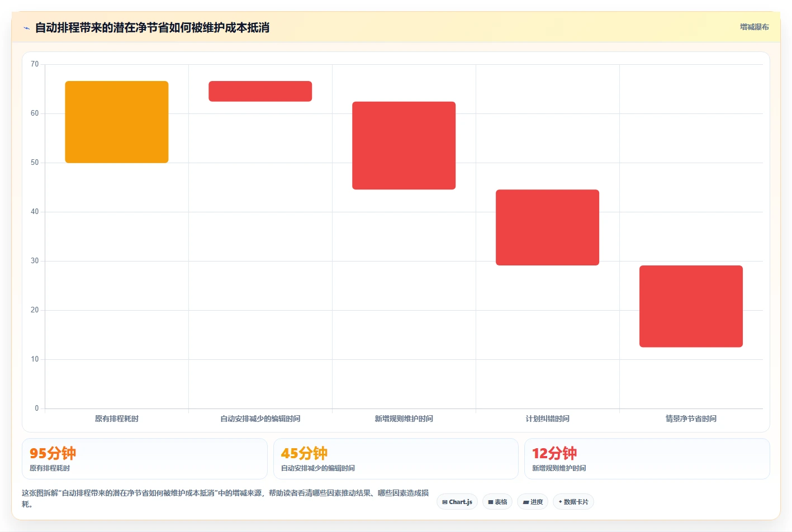Screen dimensions: 792x532
Task: Click the 情景净节省时间 x-axis label
Action: (x=691, y=419)
